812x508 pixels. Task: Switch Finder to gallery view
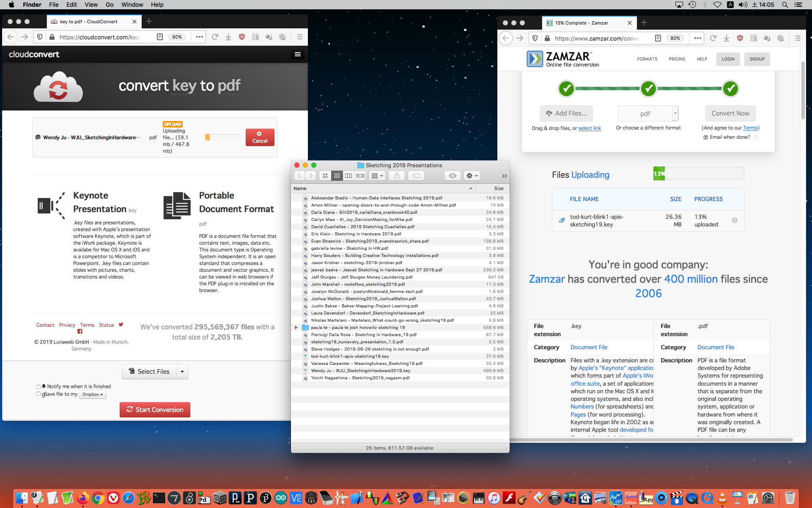coord(360,176)
